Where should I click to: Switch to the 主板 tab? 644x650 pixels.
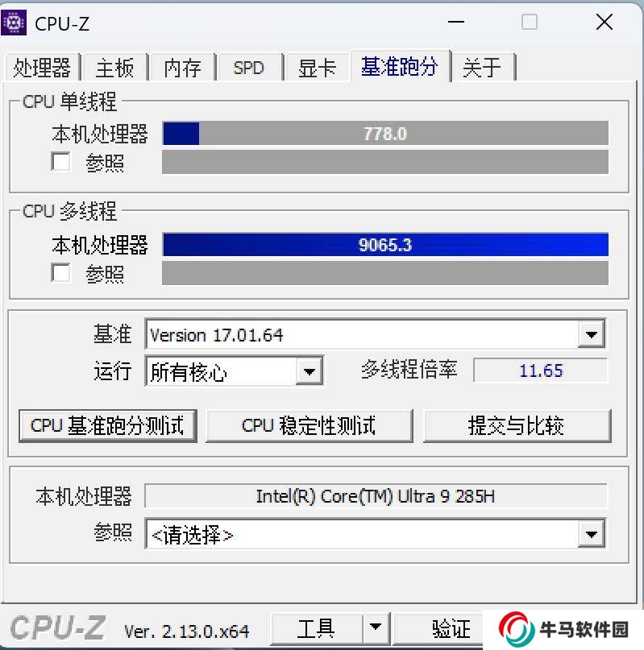pos(115,68)
